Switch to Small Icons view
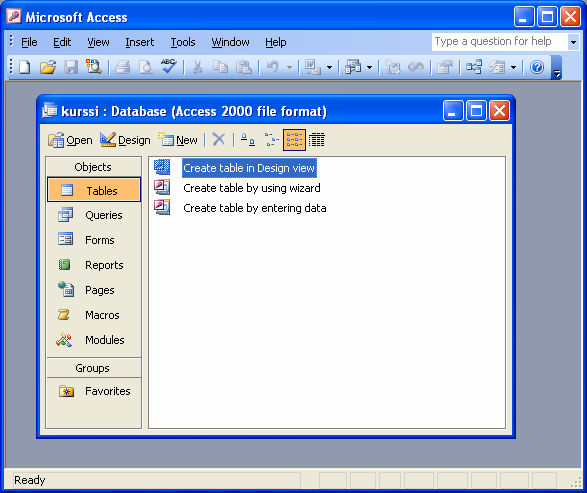This screenshot has height=493, width=587. tap(271, 140)
